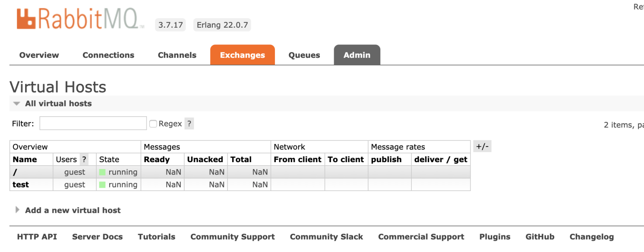Click the Users column help question mark
The height and width of the screenshot is (252, 644).
pyautogui.click(x=84, y=159)
